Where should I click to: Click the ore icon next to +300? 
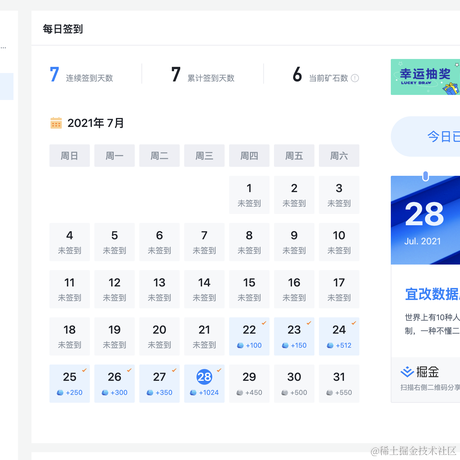tap(105, 393)
